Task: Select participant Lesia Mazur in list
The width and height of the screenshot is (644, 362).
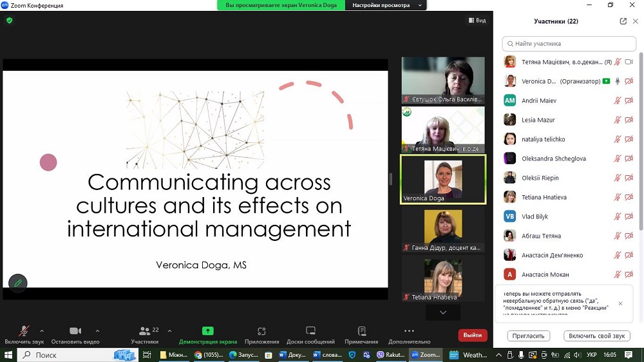Action: pyautogui.click(x=538, y=120)
